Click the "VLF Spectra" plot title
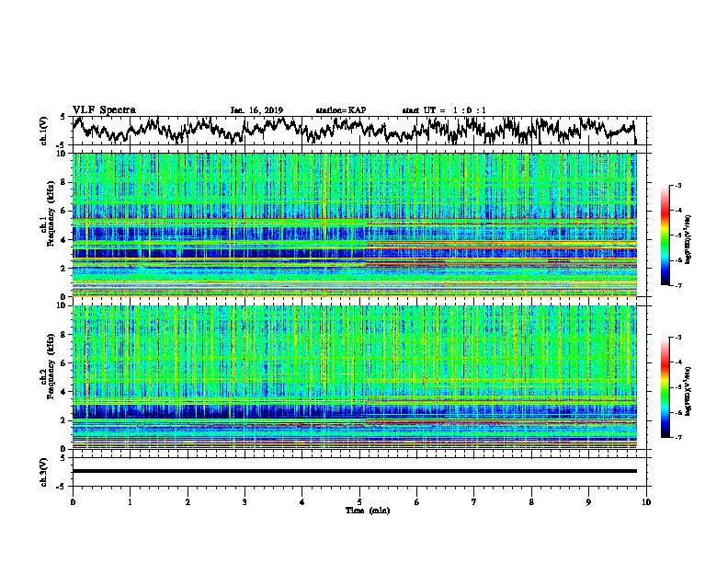 (x=104, y=110)
